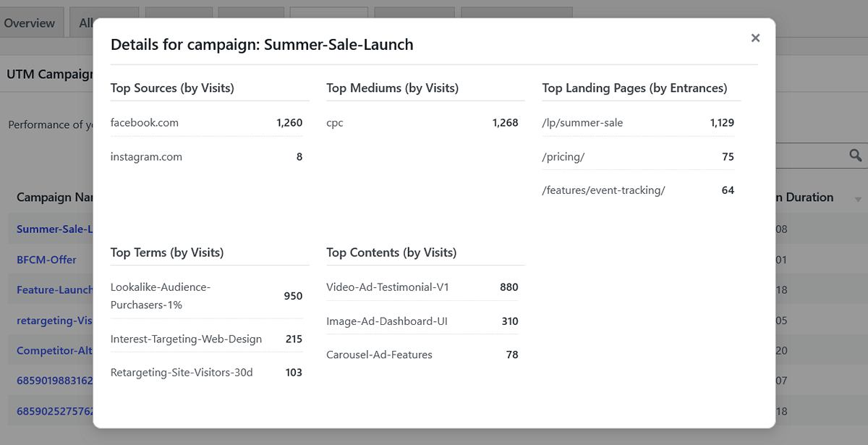Open the BFCM-Offer campaign link
The height and width of the screenshot is (445, 868).
[x=46, y=259]
